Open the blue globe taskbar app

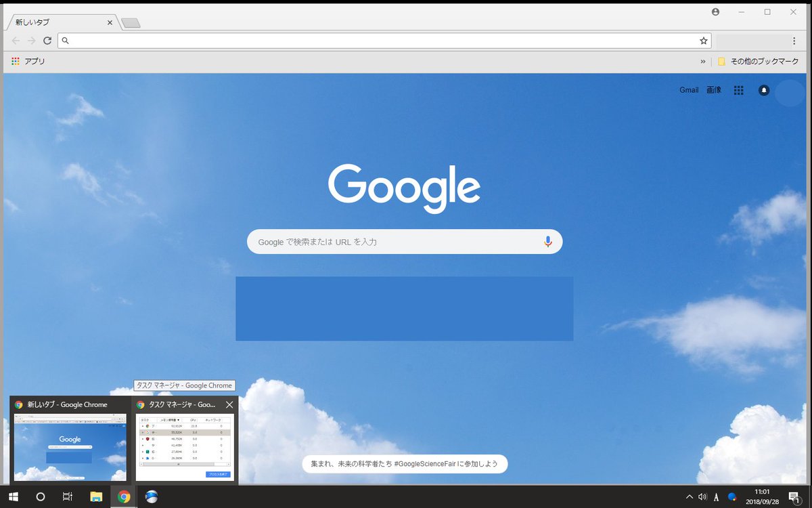pos(152,496)
